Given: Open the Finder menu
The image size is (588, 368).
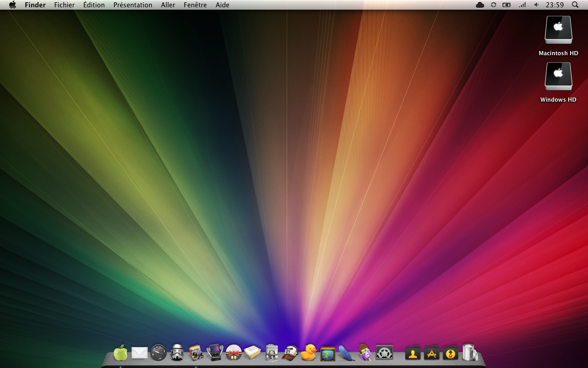Looking at the screenshot, I should tap(35, 5).
